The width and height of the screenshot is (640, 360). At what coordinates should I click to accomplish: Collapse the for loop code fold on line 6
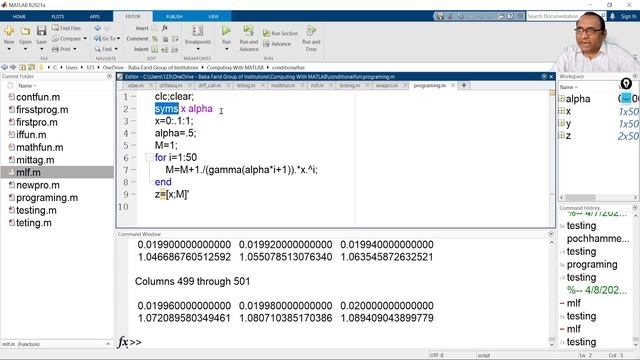point(149,158)
